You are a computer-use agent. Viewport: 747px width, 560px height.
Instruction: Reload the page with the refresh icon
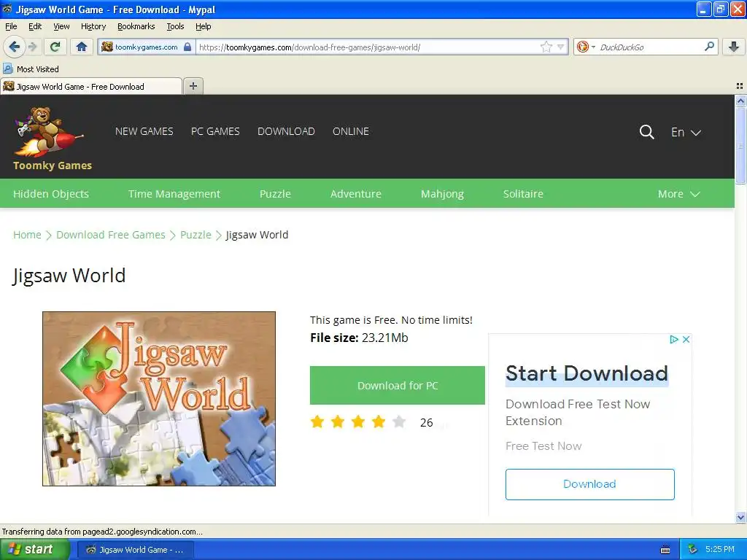pos(55,47)
